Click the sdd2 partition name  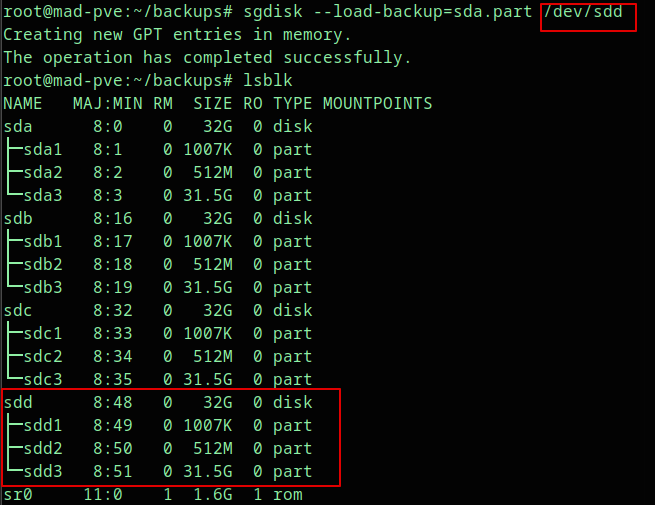click(43, 448)
